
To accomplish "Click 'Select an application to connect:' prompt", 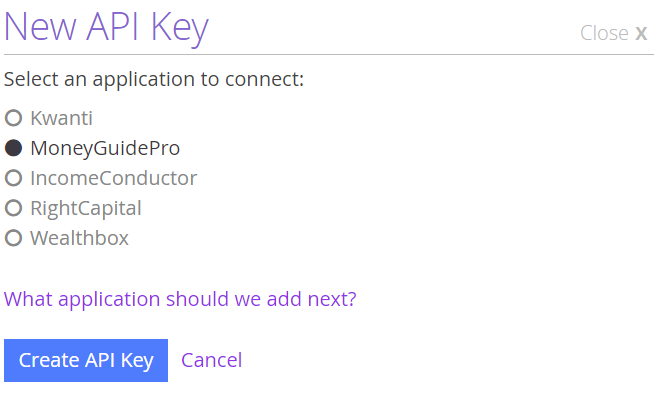I will [x=154, y=80].
